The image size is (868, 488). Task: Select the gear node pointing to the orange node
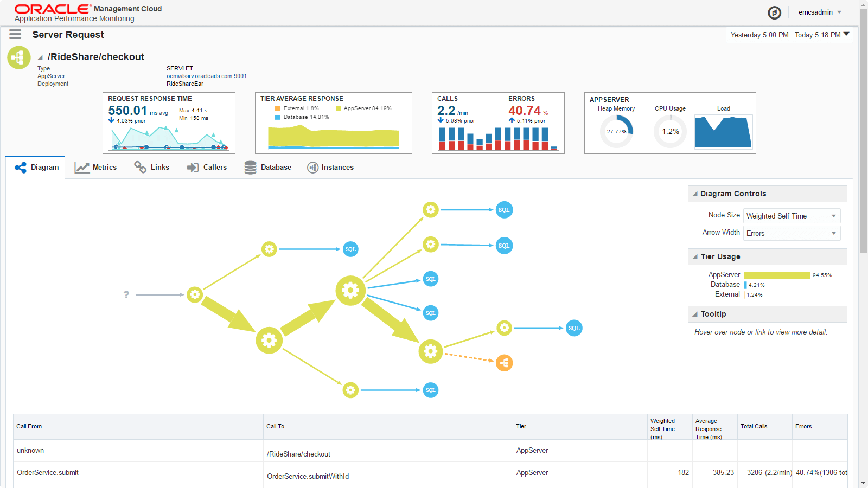tap(431, 351)
